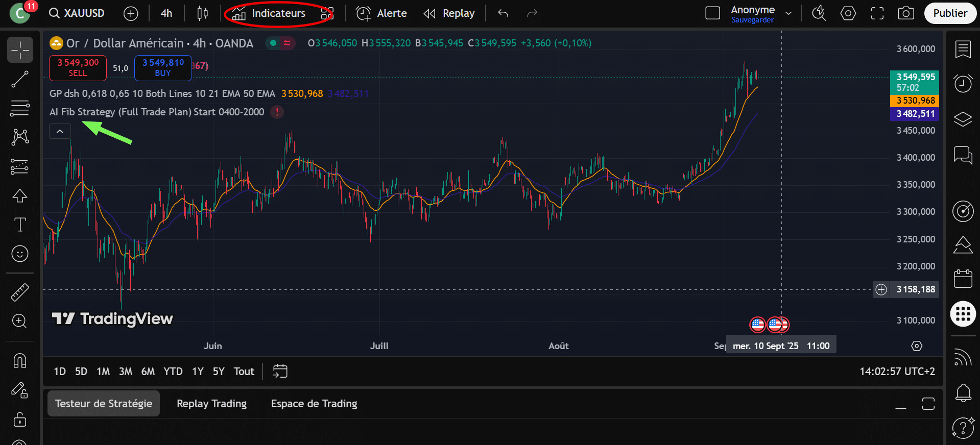Select the ruler measure tool
The height and width of the screenshot is (445, 980).
tap(20, 292)
